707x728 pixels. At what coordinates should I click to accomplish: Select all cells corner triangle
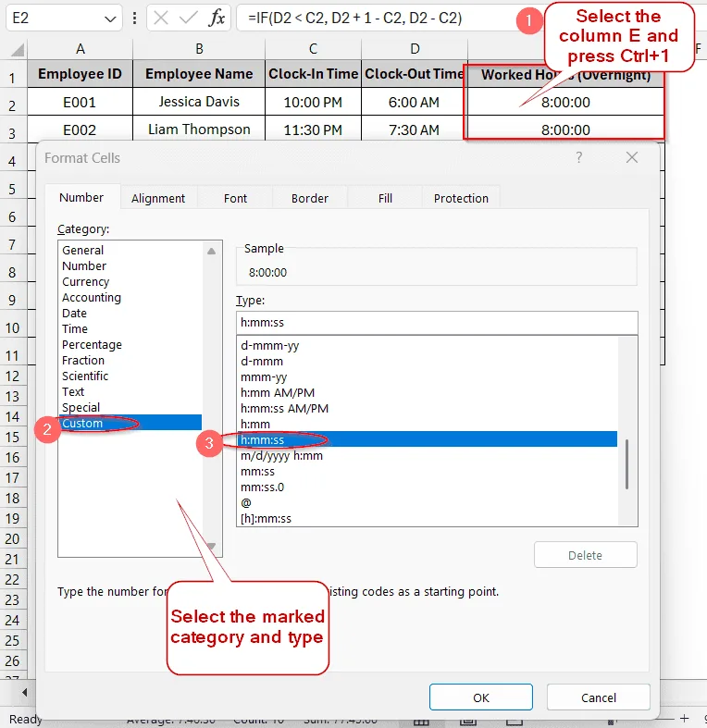[18, 49]
